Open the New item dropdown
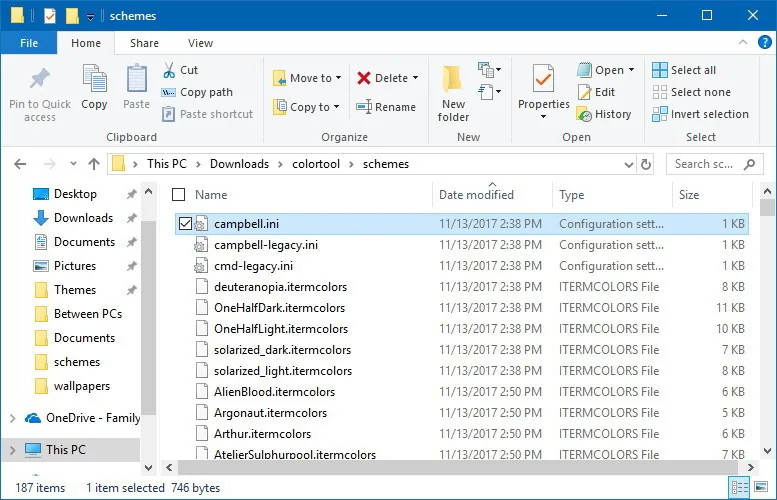The width and height of the screenshot is (777, 500). [x=489, y=70]
